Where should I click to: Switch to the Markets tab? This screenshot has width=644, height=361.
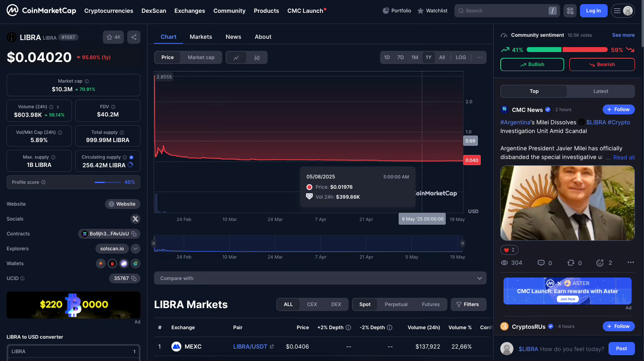click(201, 37)
